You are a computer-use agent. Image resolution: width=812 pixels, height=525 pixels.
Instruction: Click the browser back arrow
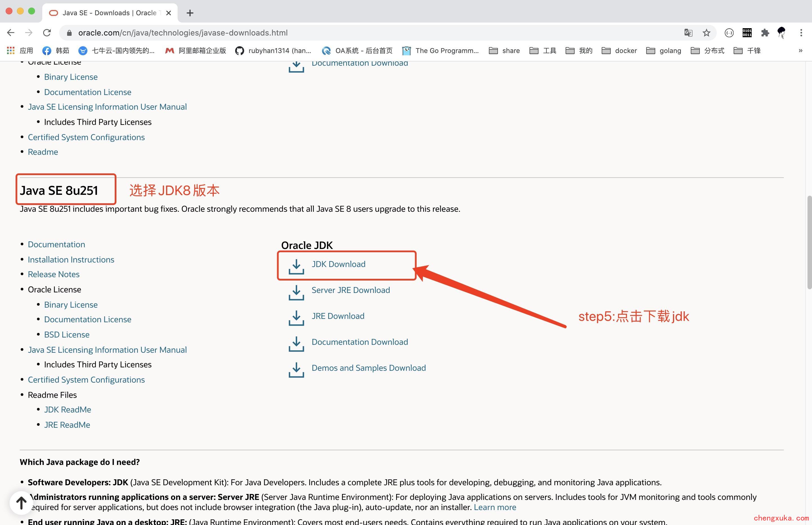(x=10, y=33)
